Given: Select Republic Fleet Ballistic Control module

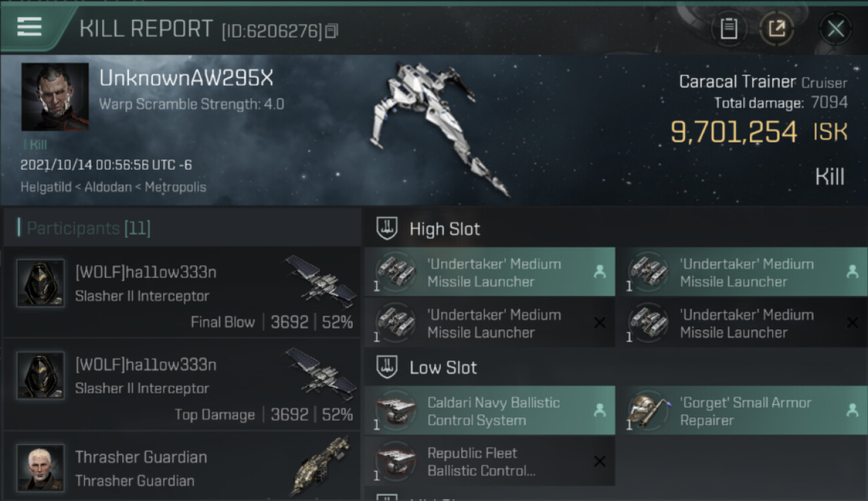Looking at the screenshot, I should coord(489,462).
